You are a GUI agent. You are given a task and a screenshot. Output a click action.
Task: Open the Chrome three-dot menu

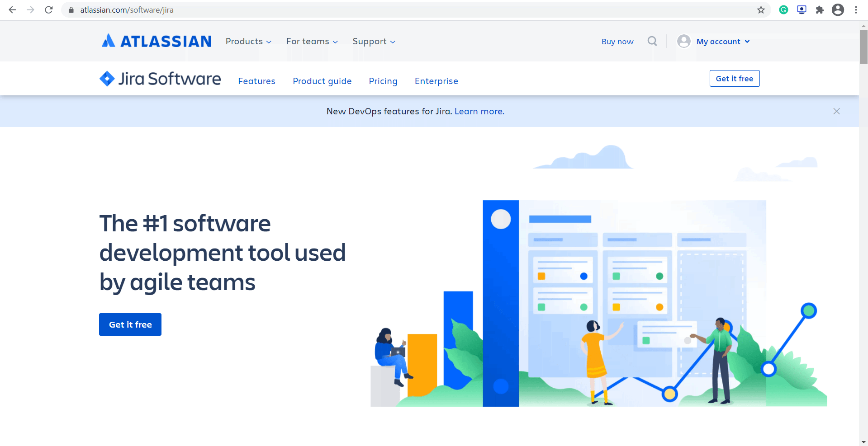856,10
